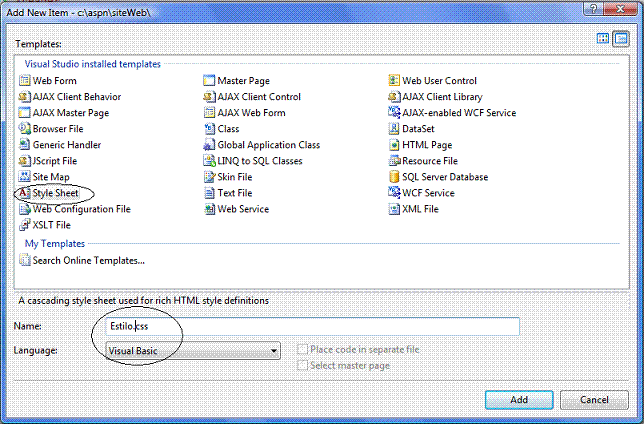Choose the Generic Handler icon

(25, 145)
